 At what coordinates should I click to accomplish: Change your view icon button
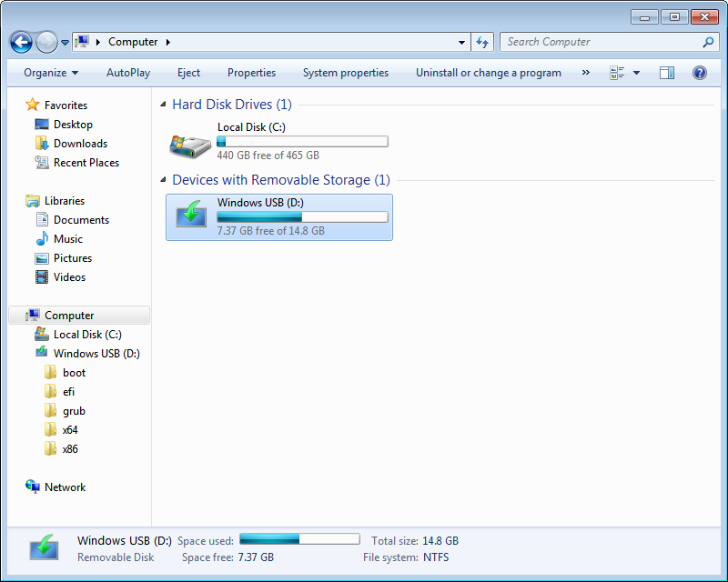(x=617, y=73)
